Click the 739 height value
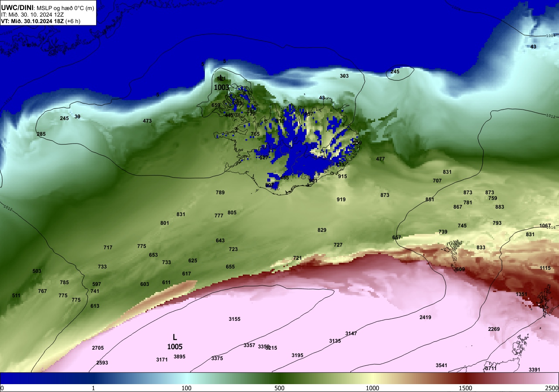The width and height of the screenshot is (559, 392). [443, 232]
